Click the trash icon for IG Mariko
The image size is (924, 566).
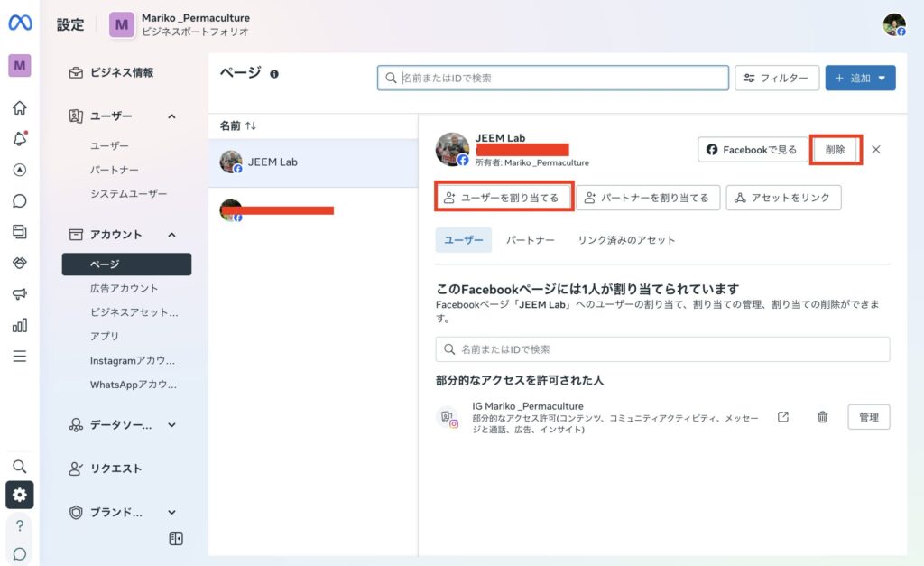(x=822, y=417)
